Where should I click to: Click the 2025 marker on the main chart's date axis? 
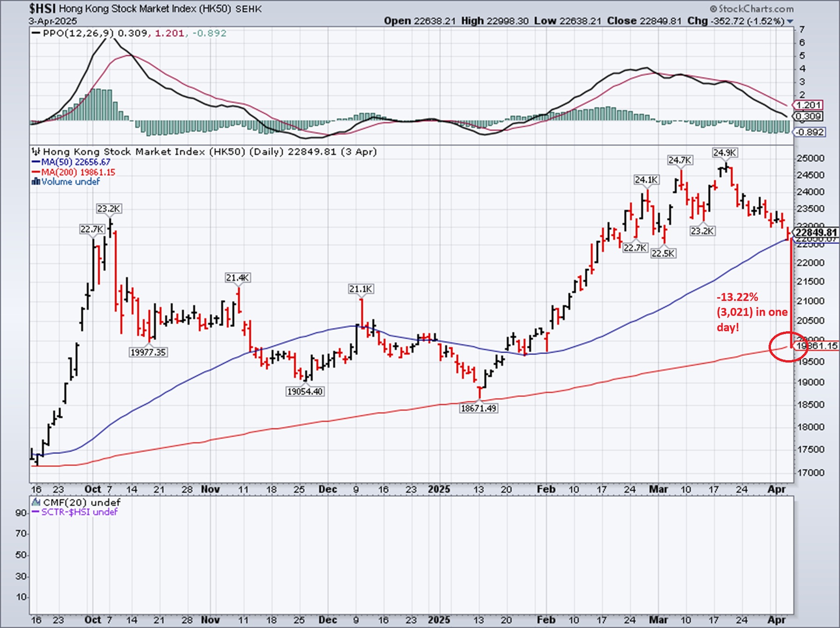click(x=439, y=489)
